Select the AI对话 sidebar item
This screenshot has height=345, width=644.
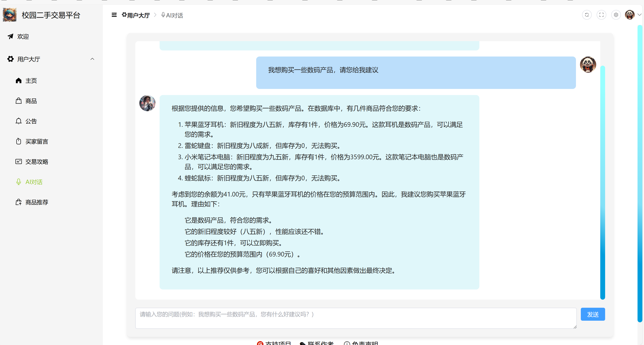pyautogui.click(x=34, y=182)
